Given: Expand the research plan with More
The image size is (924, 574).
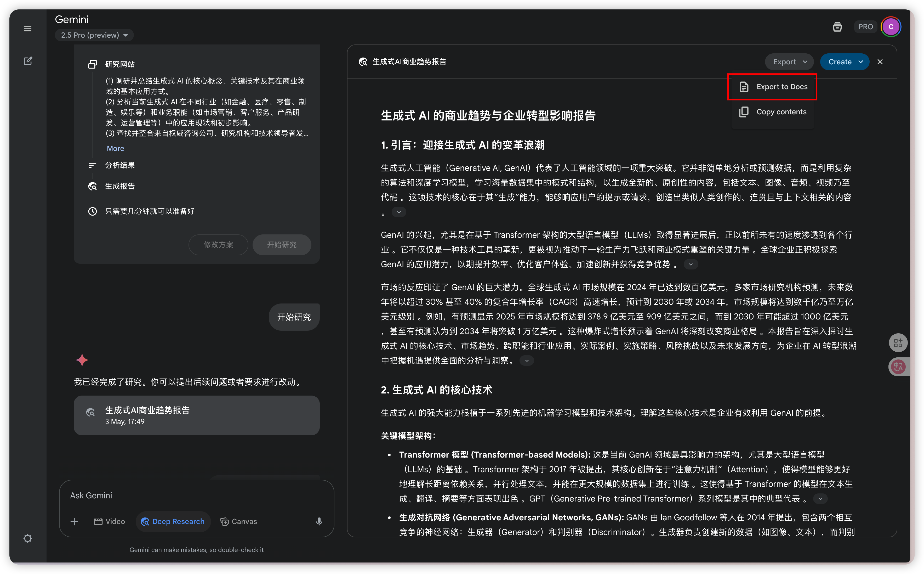Looking at the screenshot, I should 115,148.
